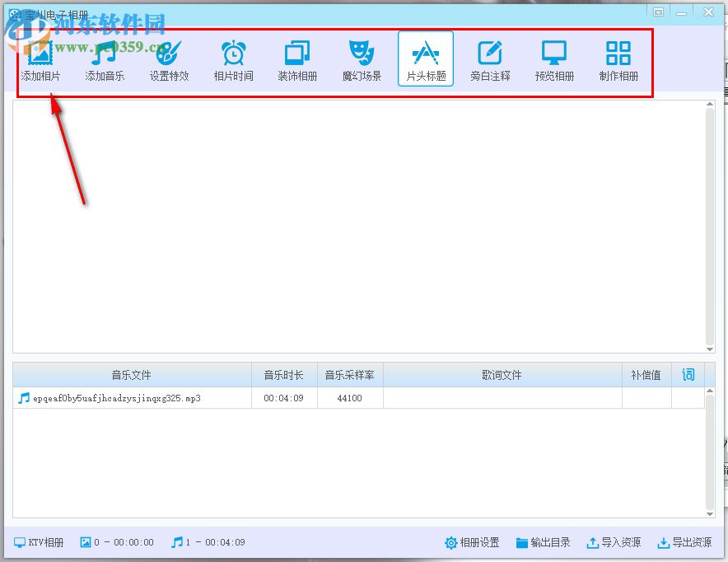Click 导出资源 export resources

pos(684,542)
